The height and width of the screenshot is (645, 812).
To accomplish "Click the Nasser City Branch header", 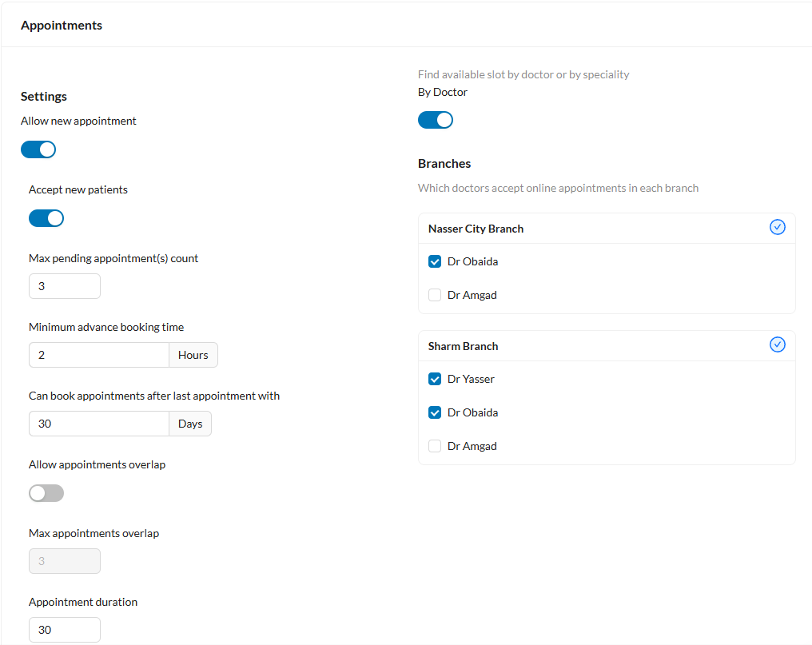I will (x=607, y=229).
